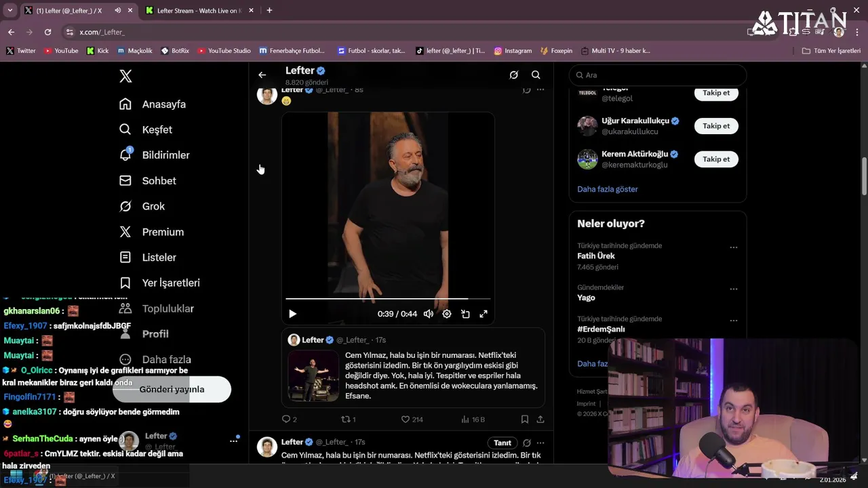Open Yago trending topic
Screen dimensions: 868x488
[586, 298]
